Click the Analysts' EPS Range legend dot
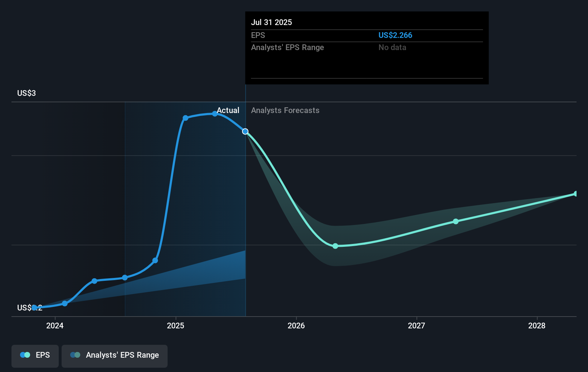Viewport: 588px width, 372px height. [x=75, y=355]
